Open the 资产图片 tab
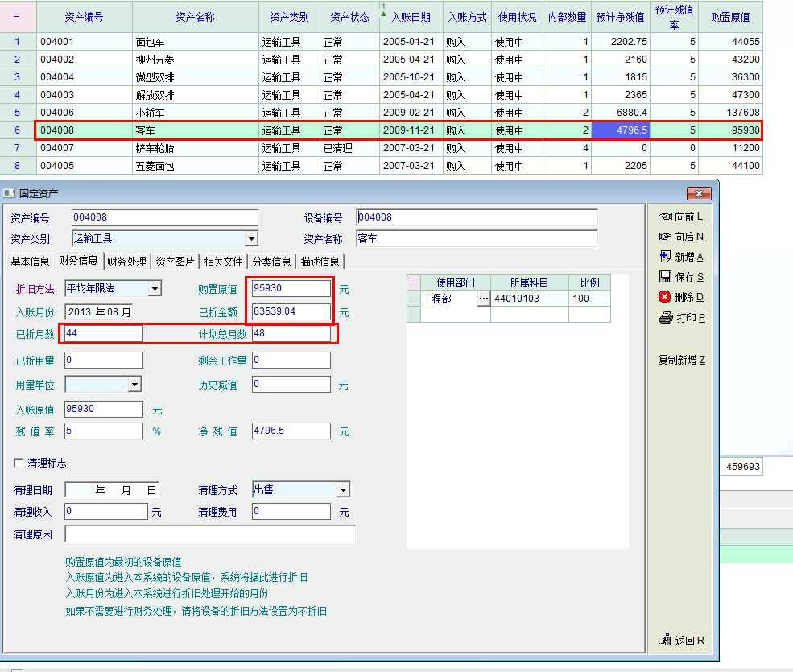Image resolution: width=793 pixels, height=672 pixels. (x=175, y=261)
